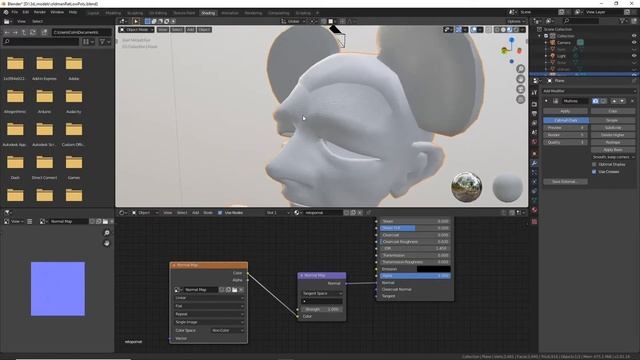Open the Linear interpolation dropdown in texture node
The width and height of the screenshot is (640, 360).
[x=209, y=298]
